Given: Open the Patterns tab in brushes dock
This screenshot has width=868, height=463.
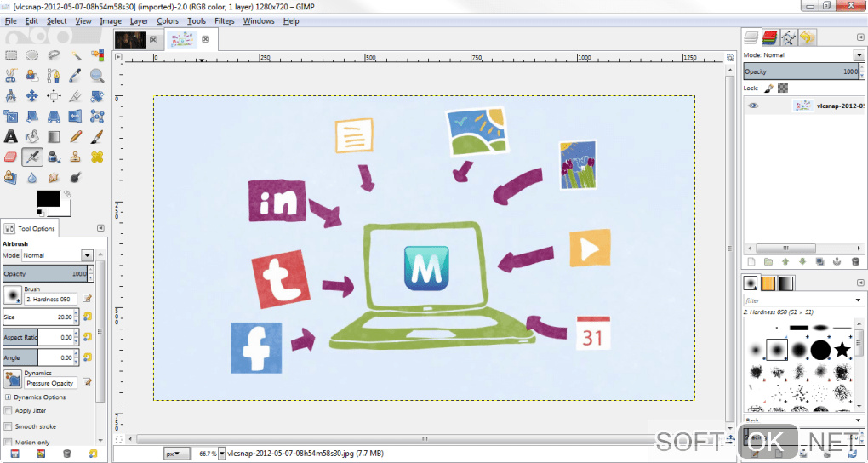Looking at the screenshot, I should pos(768,283).
